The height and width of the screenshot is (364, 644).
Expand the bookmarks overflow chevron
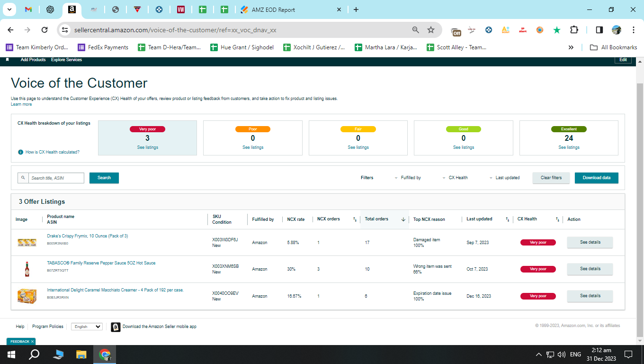click(571, 47)
